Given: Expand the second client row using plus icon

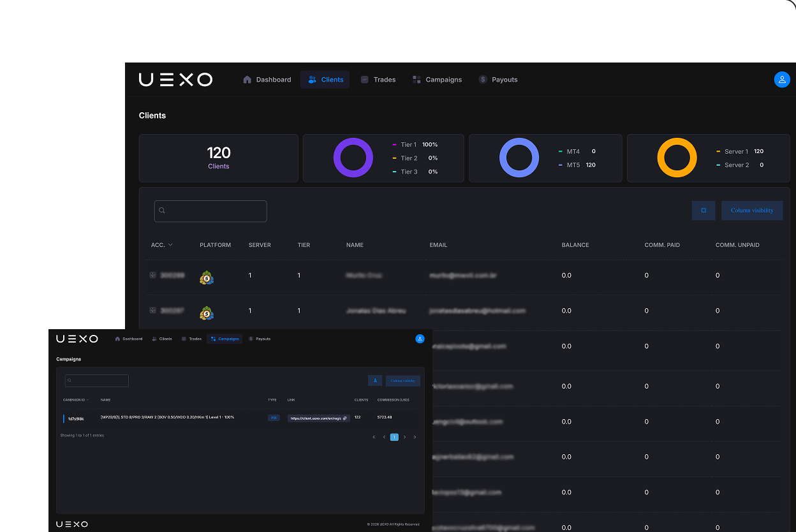Looking at the screenshot, I should tap(153, 310).
